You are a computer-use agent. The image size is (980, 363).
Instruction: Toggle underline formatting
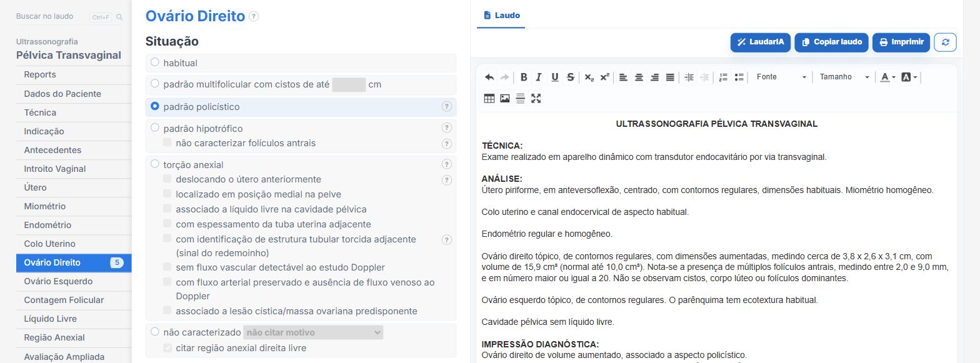(x=554, y=77)
